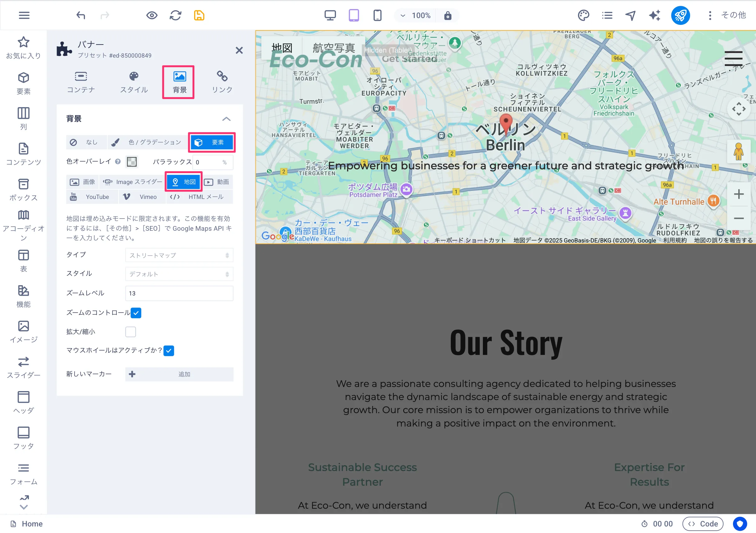Screen dimensions: 756x533
Task: Collapse the 背景 section
Action: (x=226, y=119)
